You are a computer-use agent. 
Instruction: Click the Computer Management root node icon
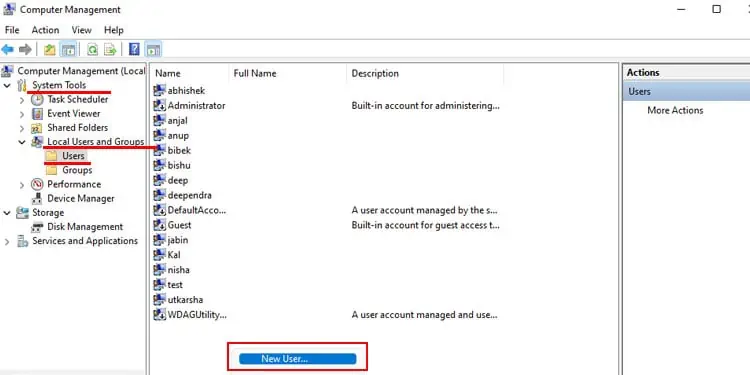click(7, 71)
